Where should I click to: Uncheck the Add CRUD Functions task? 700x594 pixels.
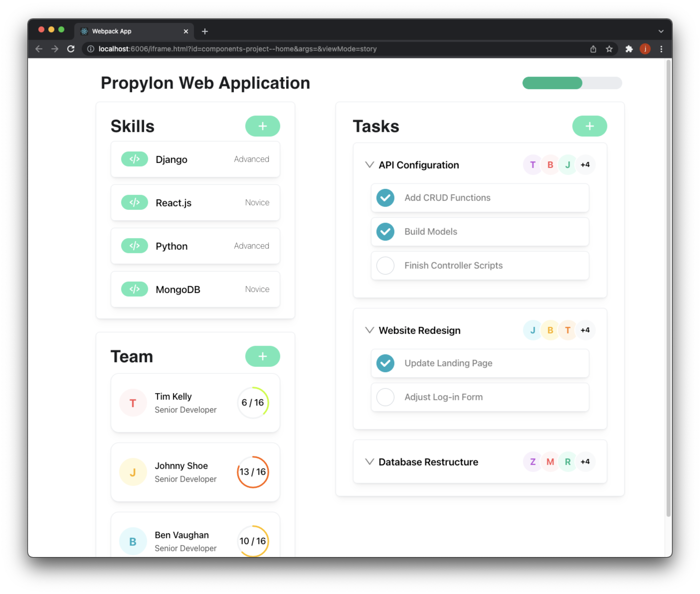385,198
